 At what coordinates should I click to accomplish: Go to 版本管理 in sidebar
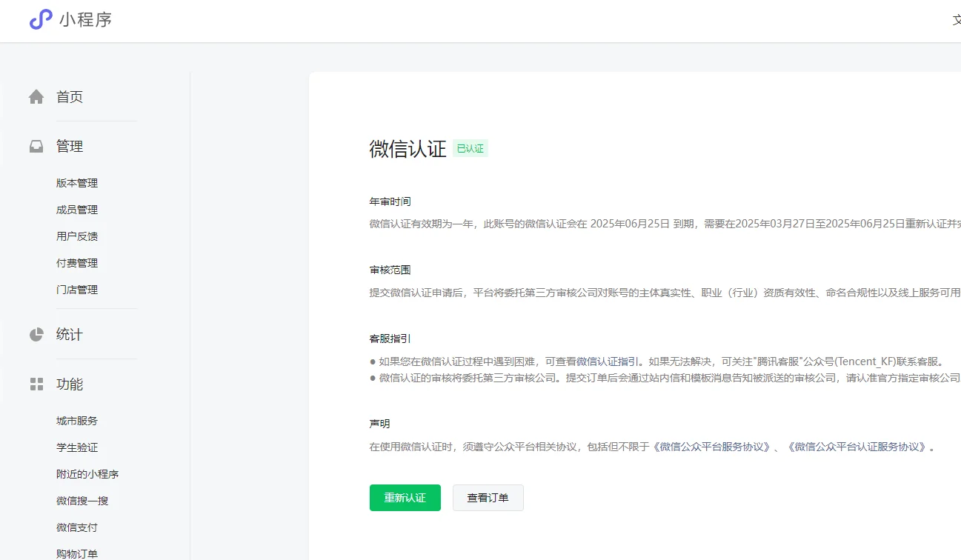point(77,183)
